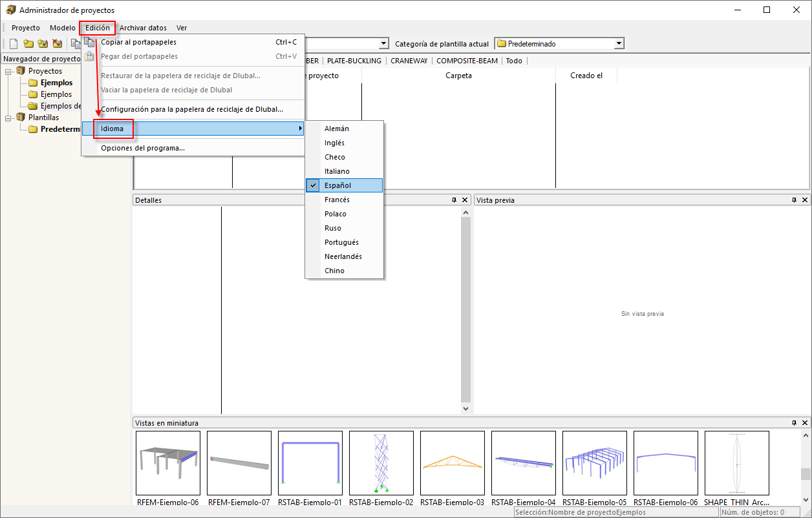Image resolution: width=812 pixels, height=518 pixels.
Task: Switch to the COMPOSITE-BEAM tab
Action: [x=467, y=61]
